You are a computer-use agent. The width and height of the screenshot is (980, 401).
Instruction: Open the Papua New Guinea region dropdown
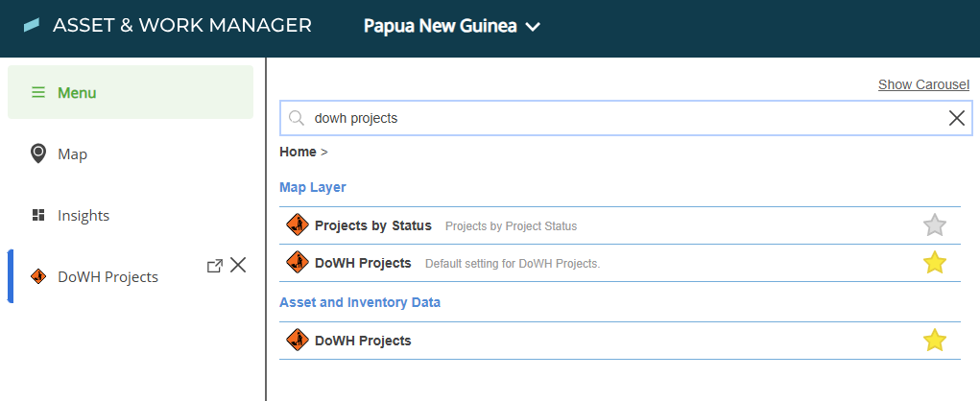coord(451,27)
